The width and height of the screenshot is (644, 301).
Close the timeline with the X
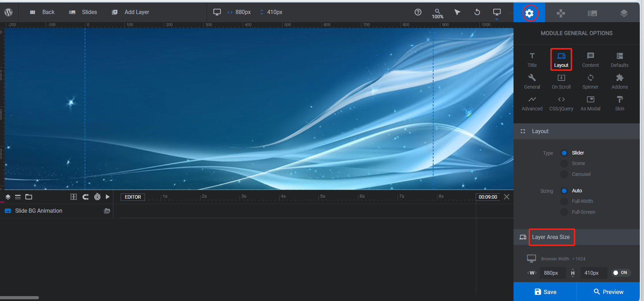(507, 197)
